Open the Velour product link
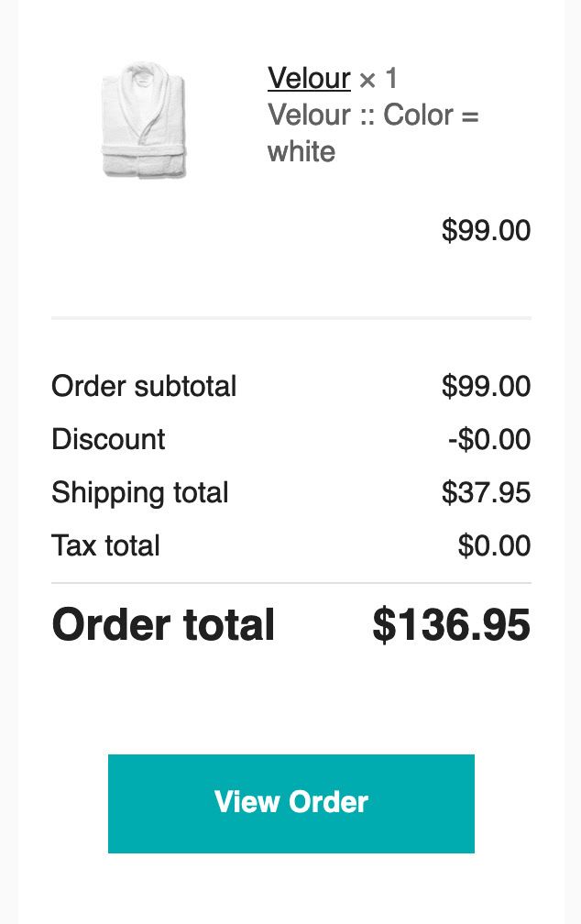Image resolution: width=581 pixels, height=924 pixels. point(309,79)
